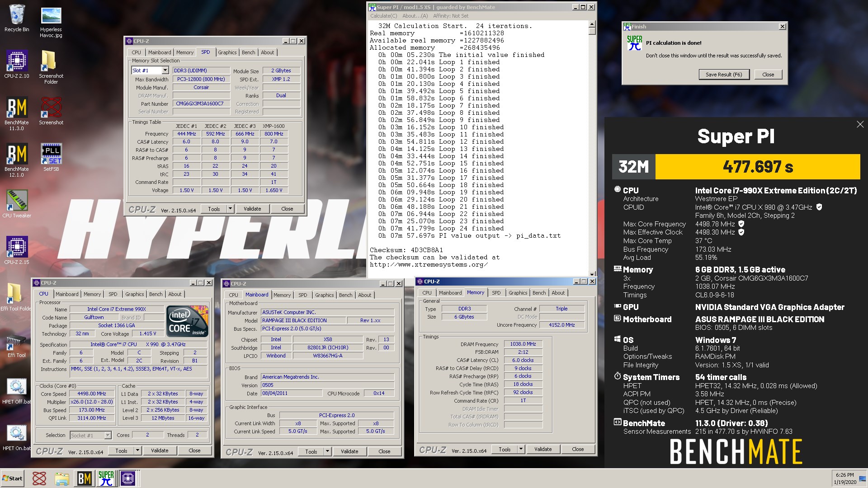Image resolution: width=868 pixels, height=488 pixels.
Task: Click the xtremesystems.org URL text
Action: (x=429, y=264)
